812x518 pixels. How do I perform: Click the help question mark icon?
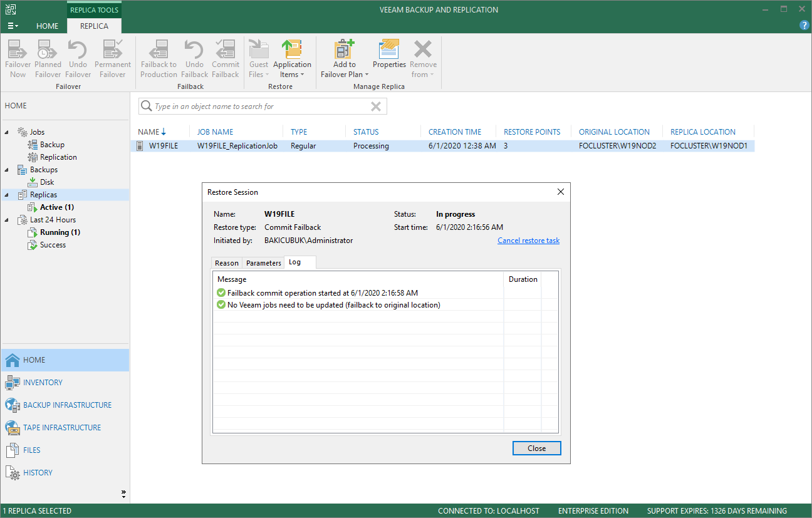click(x=804, y=26)
